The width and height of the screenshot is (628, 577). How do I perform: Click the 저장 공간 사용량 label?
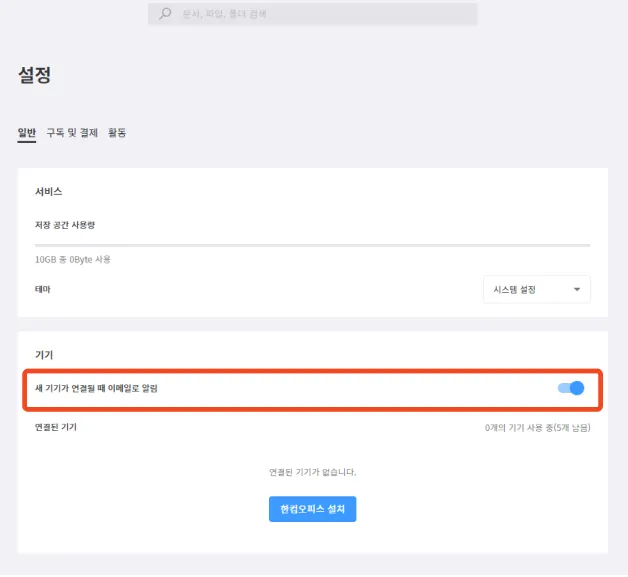point(65,225)
